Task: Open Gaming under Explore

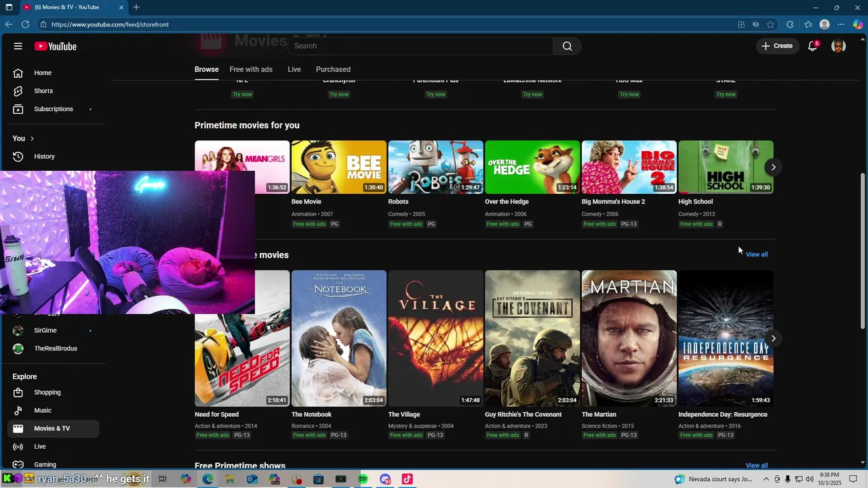Action: (53, 465)
